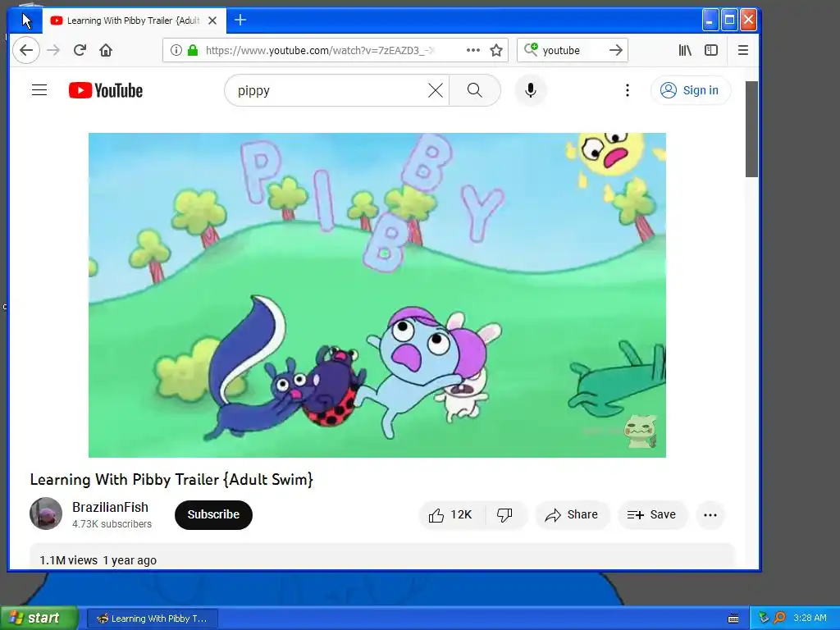Open the BrazilianFish channel name link
Image resolution: width=840 pixels, height=630 pixels.
click(x=111, y=507)
